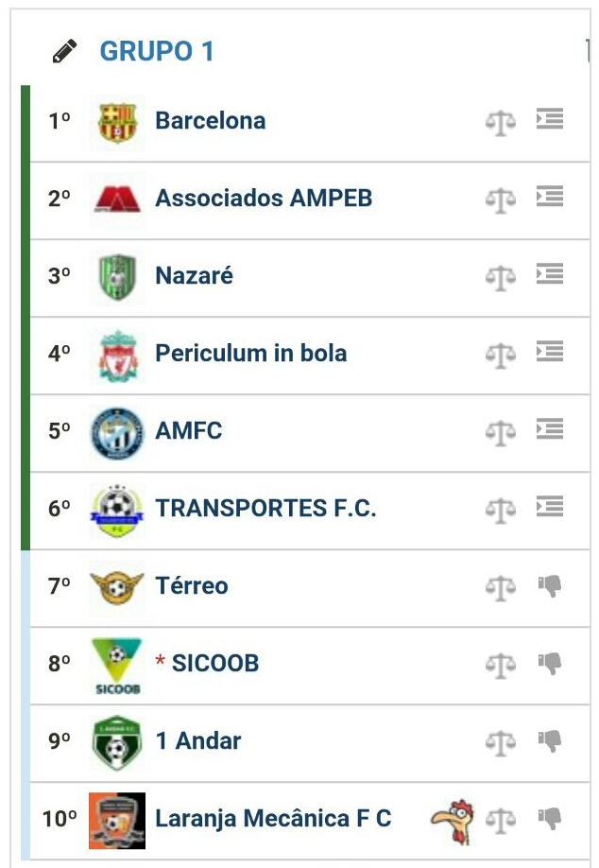Click the Periculum in bola red crest
This screenshot has height=868, width=599.
[117, 356]
